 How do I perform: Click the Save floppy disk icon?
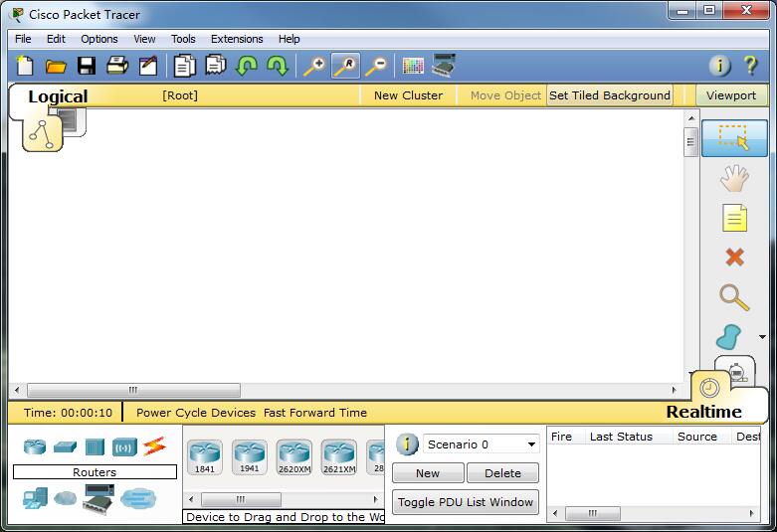pyautogui.click(x=87, y=67)
